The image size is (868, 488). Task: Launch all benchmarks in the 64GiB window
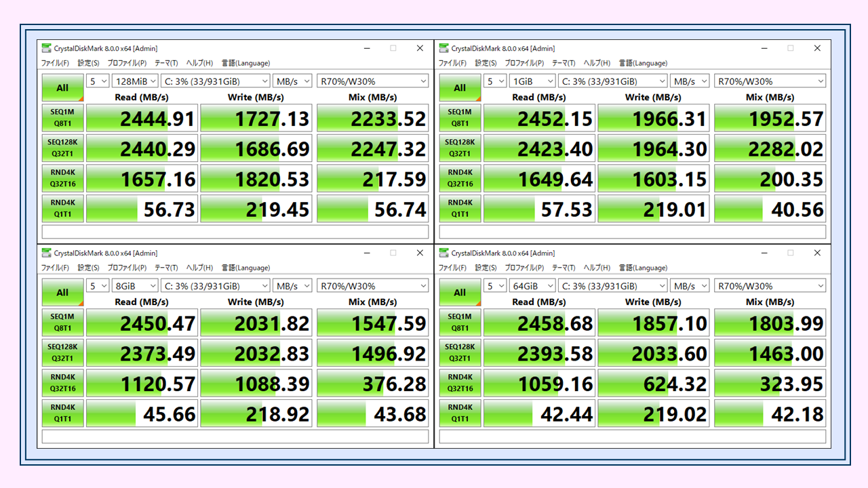click(460, 292)
